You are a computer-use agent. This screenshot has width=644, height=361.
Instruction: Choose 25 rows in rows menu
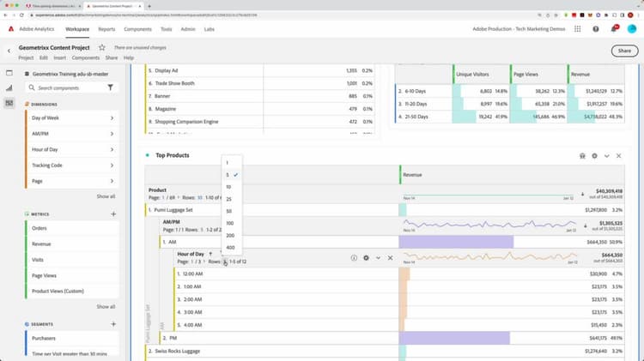(232, 199)
